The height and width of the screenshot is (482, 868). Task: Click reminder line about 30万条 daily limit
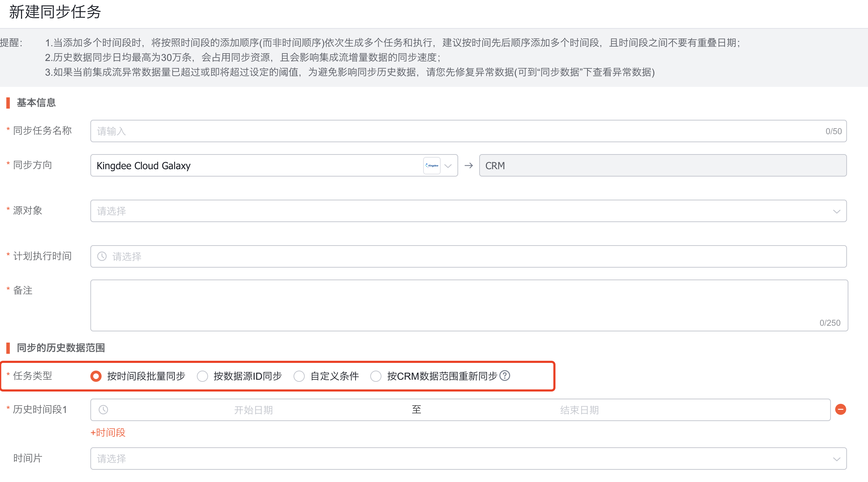pos(243,57)
